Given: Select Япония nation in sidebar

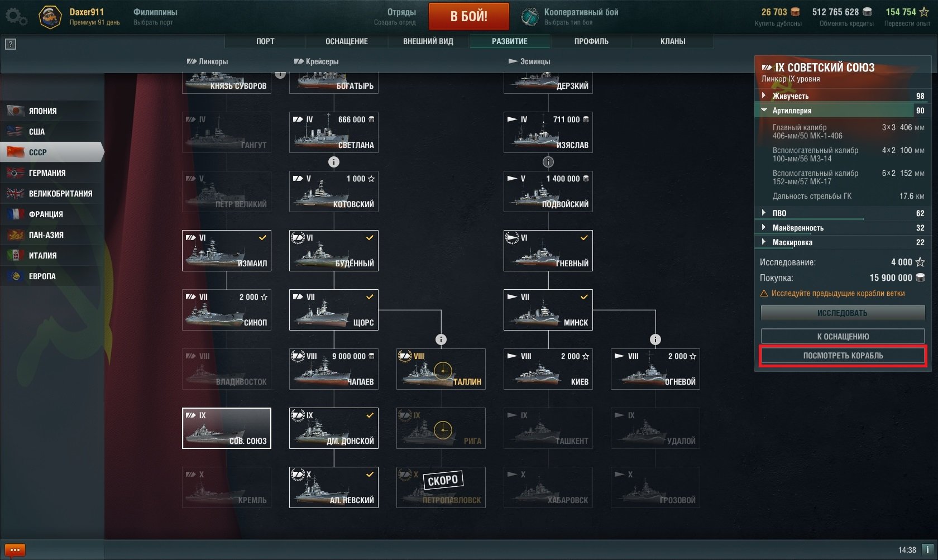Looking at the screenshot, I should click(52, 111).
